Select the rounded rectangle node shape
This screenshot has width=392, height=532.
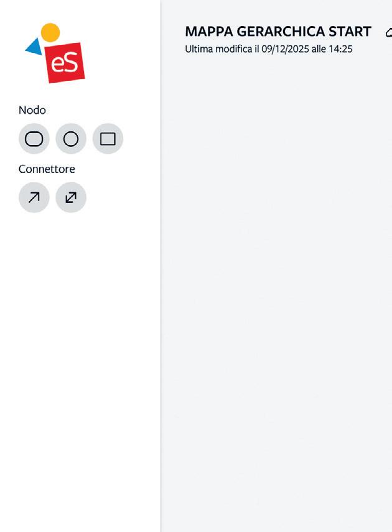pyautogui.click(x=34, y=139)
